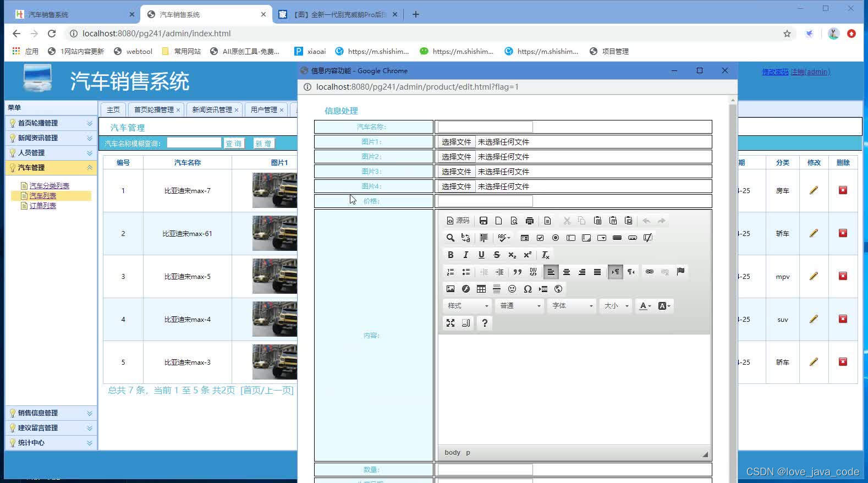Click the insert Textarea icon
Screen dimensions: 868x483
click(586, 238)
